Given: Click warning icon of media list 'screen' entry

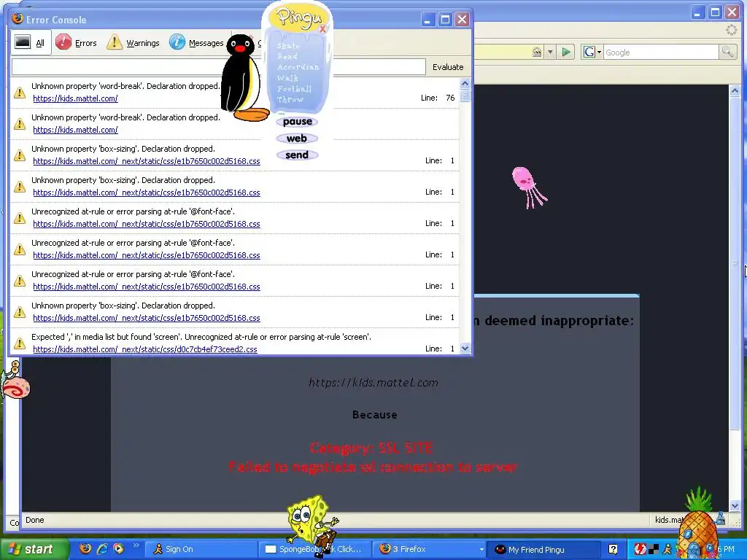Looking at the screenshot, I should (20, 343).
